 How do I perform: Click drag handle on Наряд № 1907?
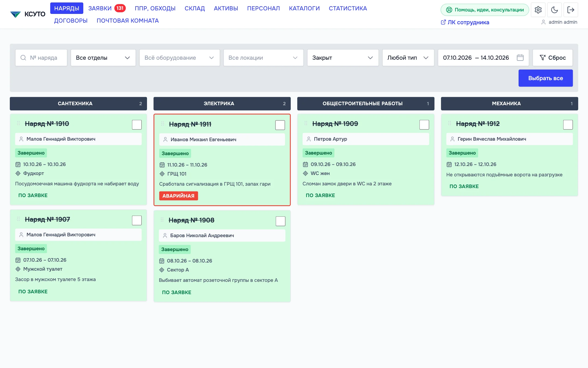tap(19, 219)
